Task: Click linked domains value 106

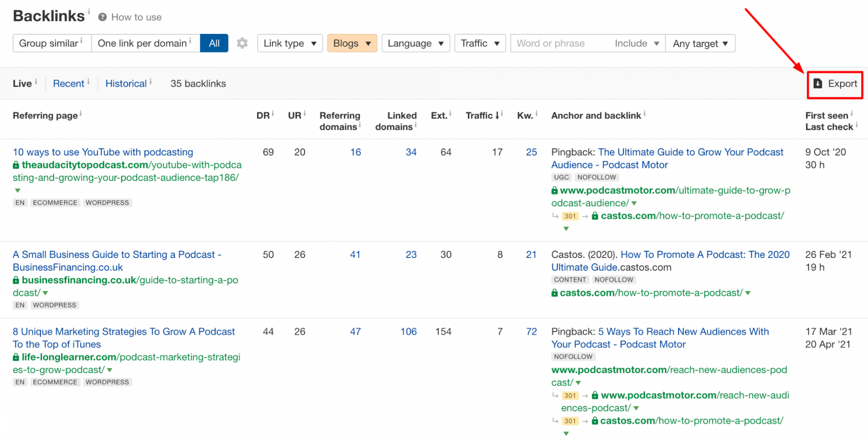Action: click(x=408, y=332)
